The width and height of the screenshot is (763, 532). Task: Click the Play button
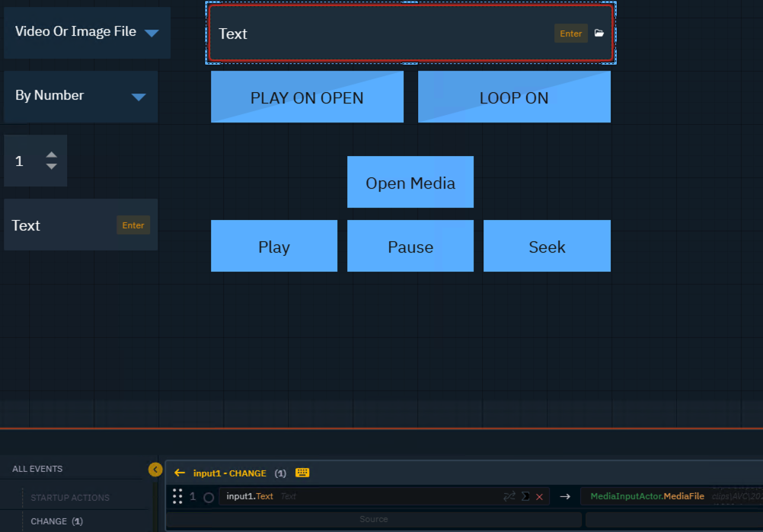(x=274, y=246)
